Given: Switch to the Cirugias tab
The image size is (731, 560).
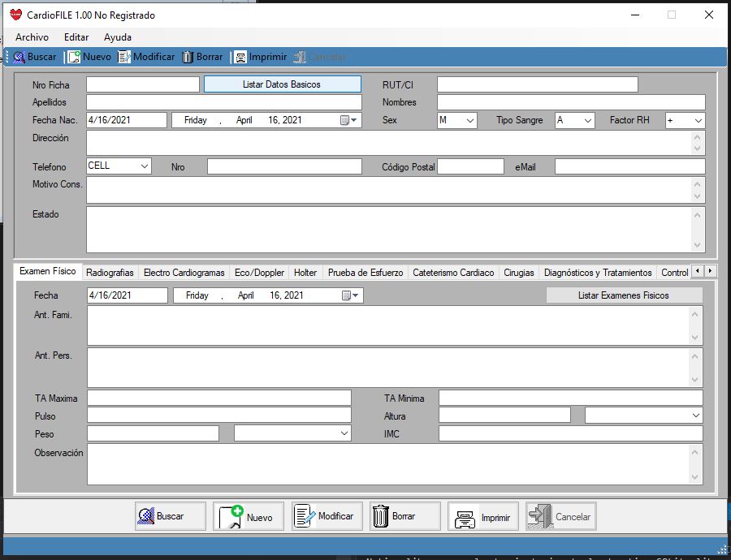Looking at the screenshot, I should pyautogui.click(x=518, y=273).
